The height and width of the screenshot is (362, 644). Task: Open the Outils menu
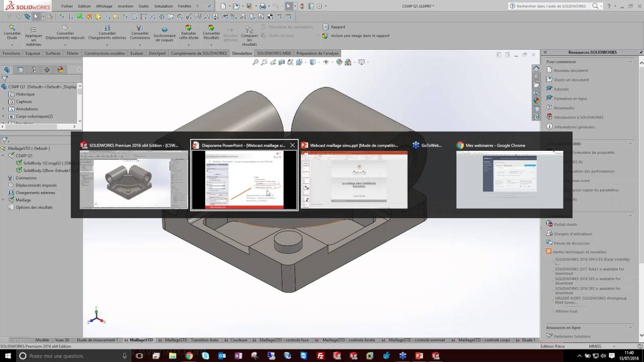(x=144, y=6)
